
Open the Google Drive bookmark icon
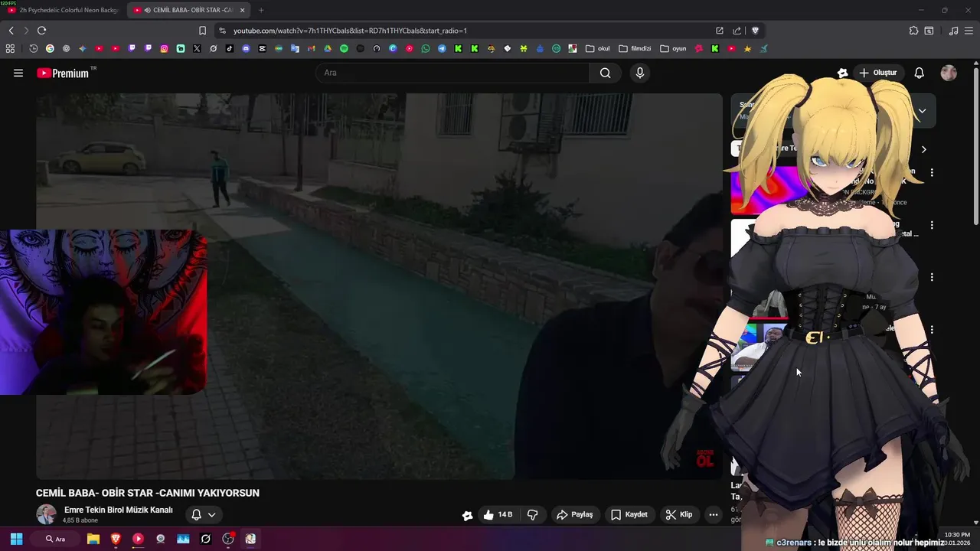(328, 48)
